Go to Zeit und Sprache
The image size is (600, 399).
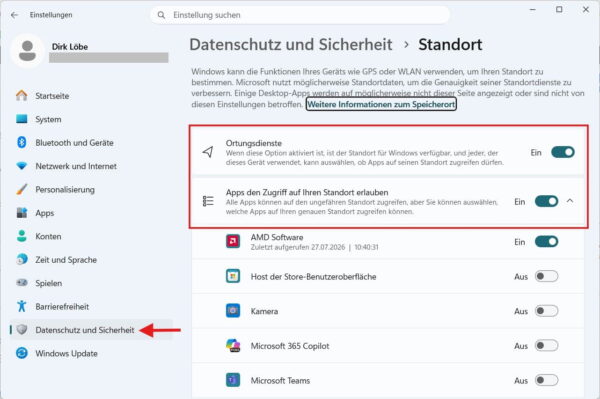click(91, 259)
